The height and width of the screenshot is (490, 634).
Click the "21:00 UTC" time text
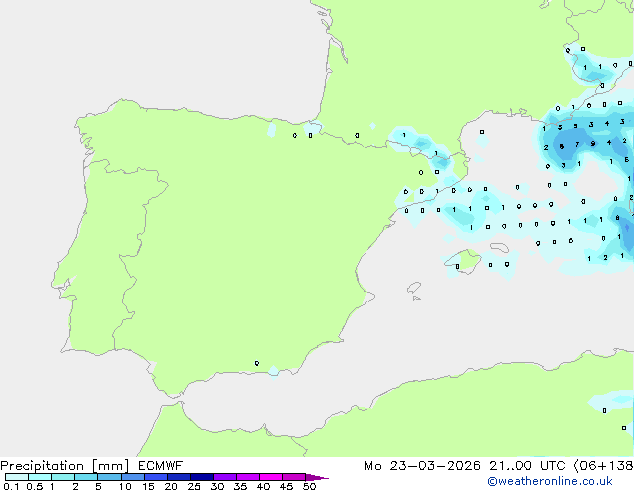point(527,466)
